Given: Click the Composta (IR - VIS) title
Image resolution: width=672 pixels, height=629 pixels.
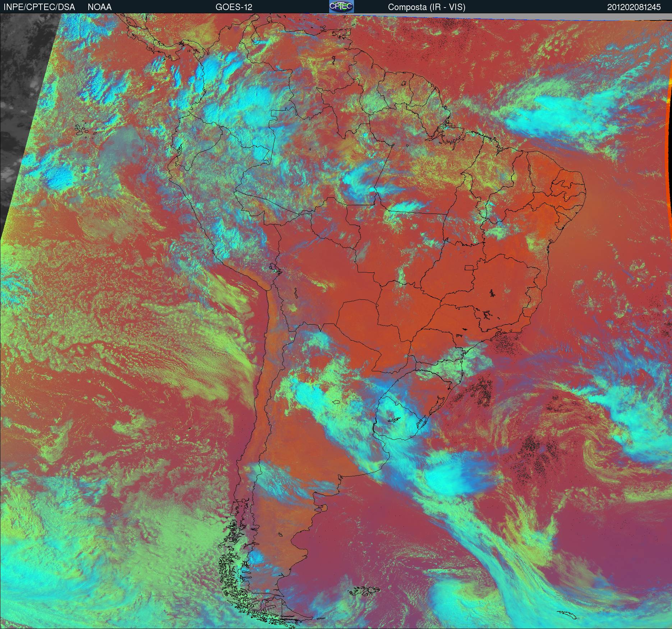Looking at the screenshot, I should (x=427, y=7).
